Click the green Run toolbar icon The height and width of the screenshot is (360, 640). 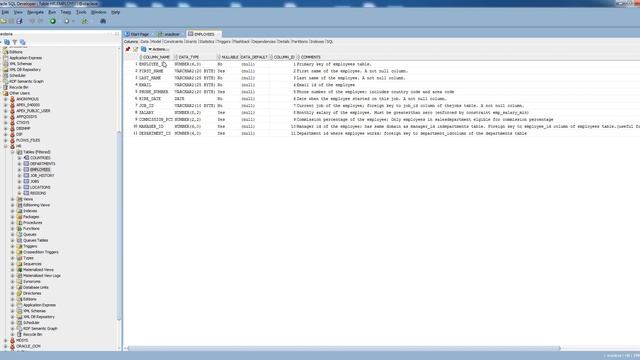click(53, 21)
